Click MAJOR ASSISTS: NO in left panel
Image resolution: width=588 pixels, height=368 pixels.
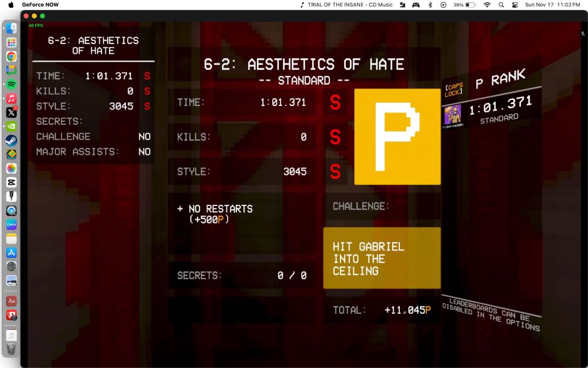click(93, 152)
